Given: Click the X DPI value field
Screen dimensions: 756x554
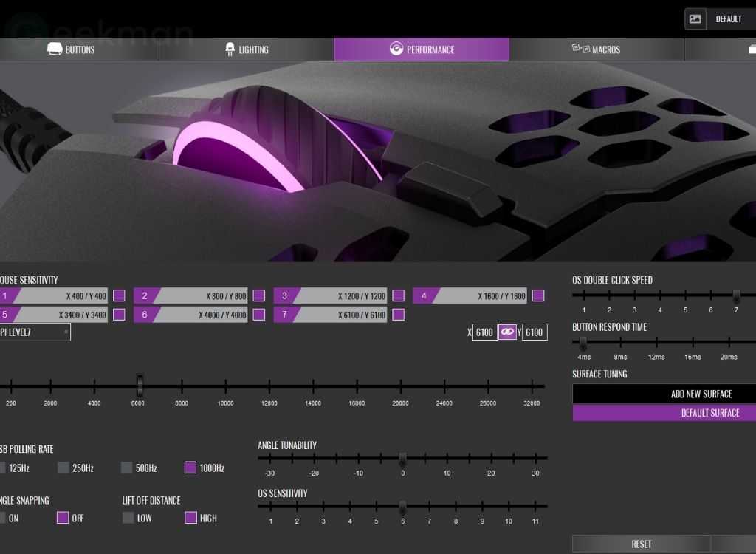Looking at the screenshot, I should pos(484,332).
